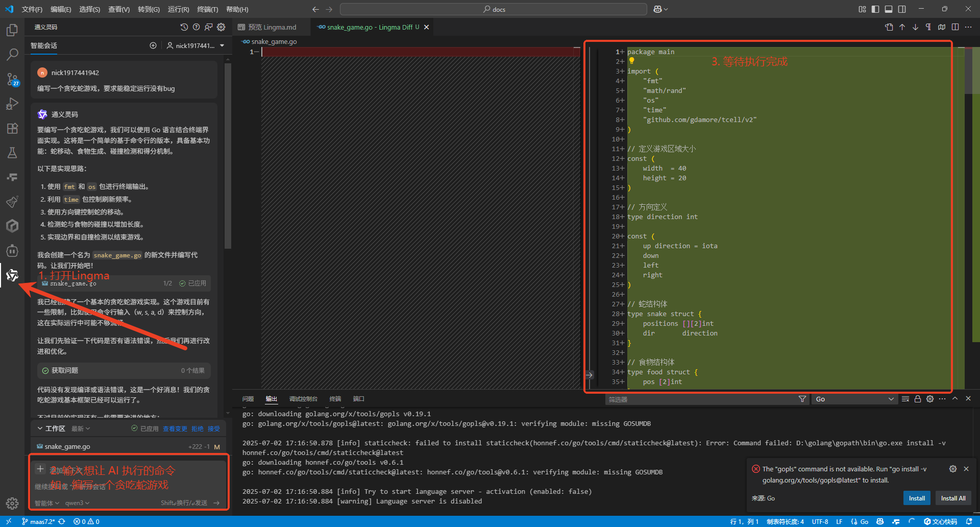Open the qwen3 model dropdown
The width and height of the screenshot is (980, 527).
click(x=77, y=503)
